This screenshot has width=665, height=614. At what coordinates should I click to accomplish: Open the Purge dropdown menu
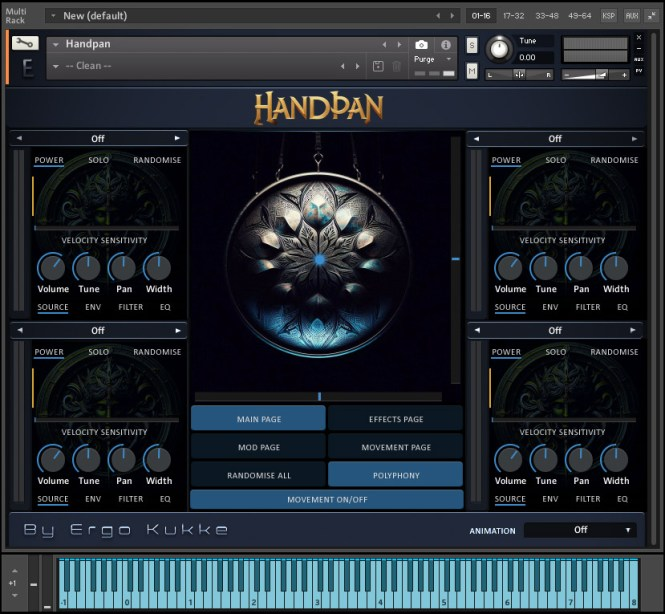pos(432,60)
